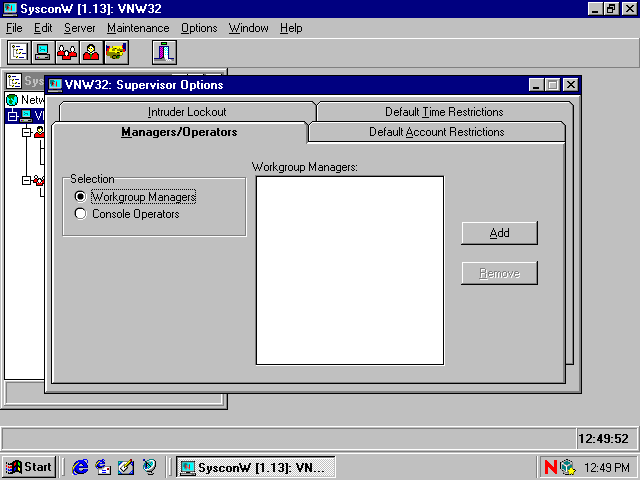640x480 pixels.
Task: Switch to Default Time Restrictions tab
Action: tap(444, 112)
